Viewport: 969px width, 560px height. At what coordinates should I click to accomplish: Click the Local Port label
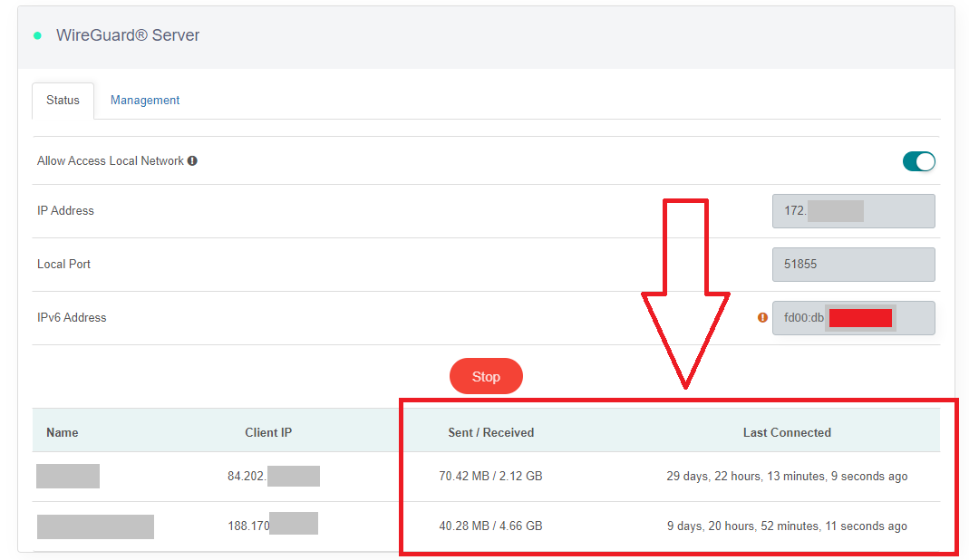pos(63,264)
